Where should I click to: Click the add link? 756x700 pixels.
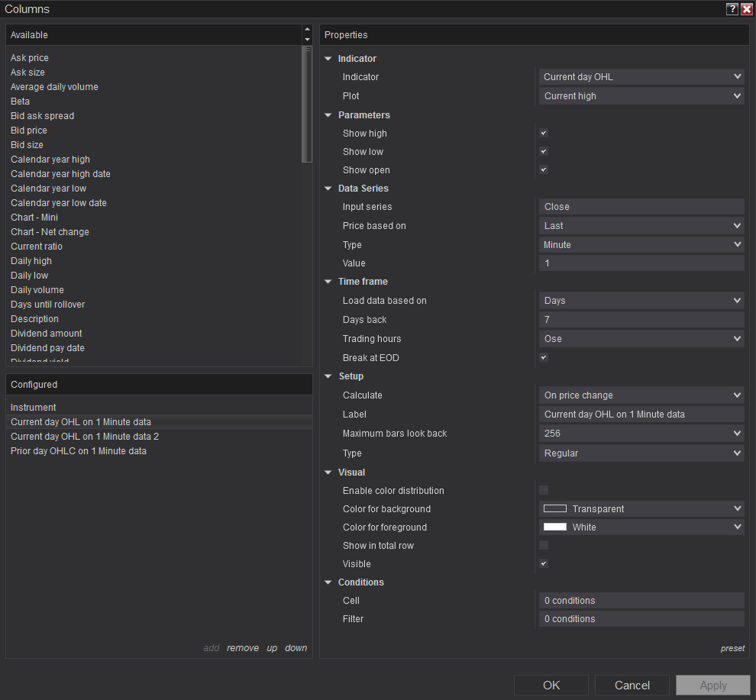click(x=212, y=648)
